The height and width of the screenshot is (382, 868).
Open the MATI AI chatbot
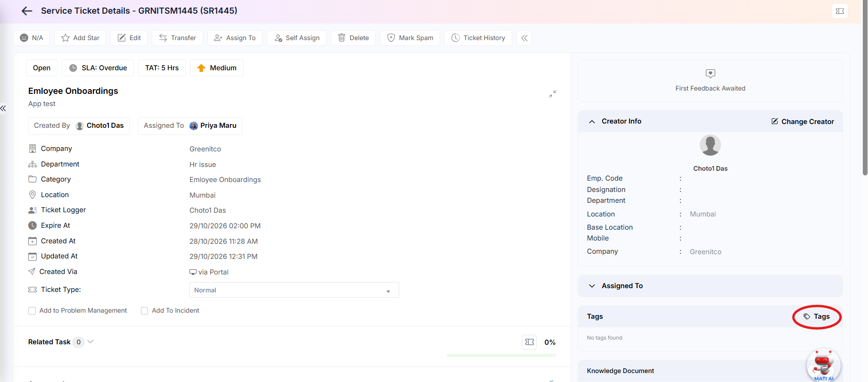[x=823, y=365]
